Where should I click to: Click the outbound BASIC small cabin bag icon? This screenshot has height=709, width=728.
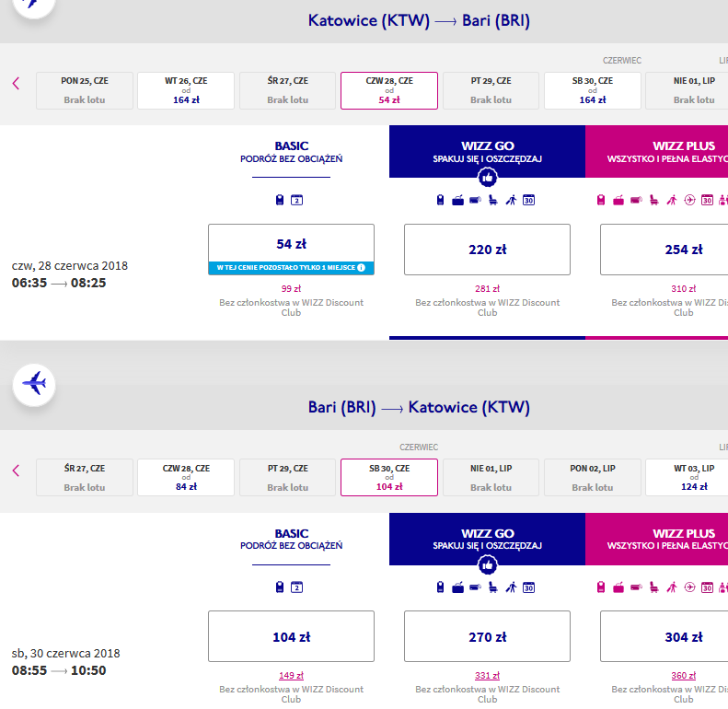click(x=280, y=200)
